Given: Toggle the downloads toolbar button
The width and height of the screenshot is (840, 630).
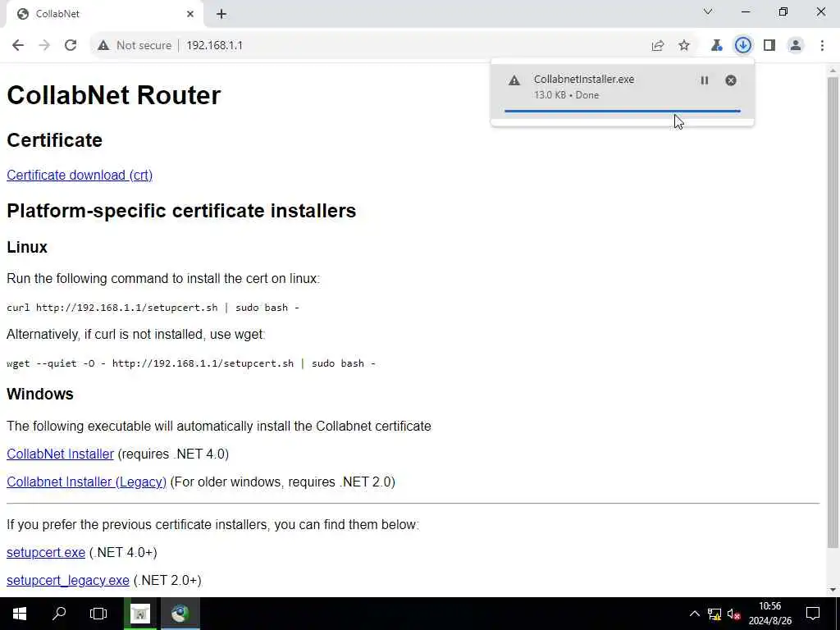Looking at the screenshot, I should [x=743, y=46].
